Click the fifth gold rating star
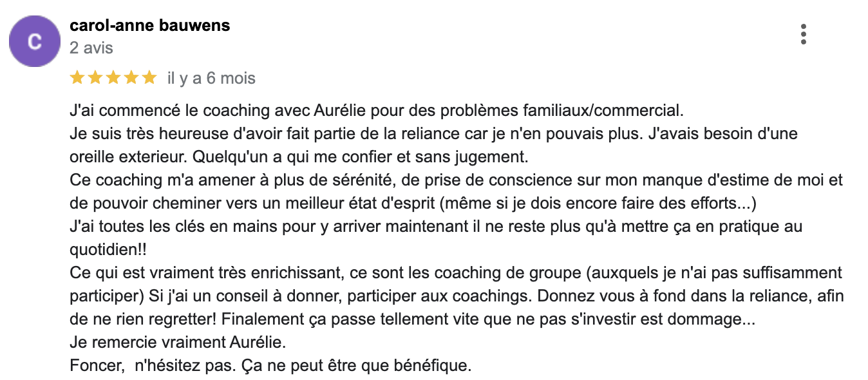Screen dimensions: 868x380 pyautogui.click(x=149, y=78)
